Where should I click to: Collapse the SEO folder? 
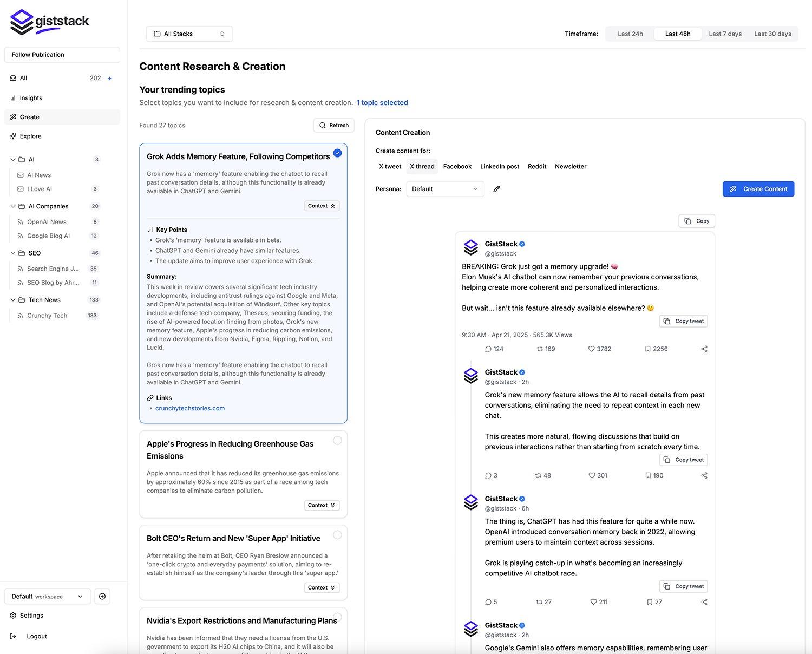tap(13, 253)
